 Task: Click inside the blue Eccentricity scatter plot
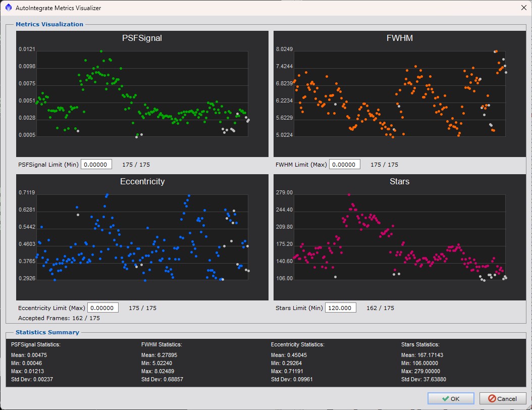[142, 237]
